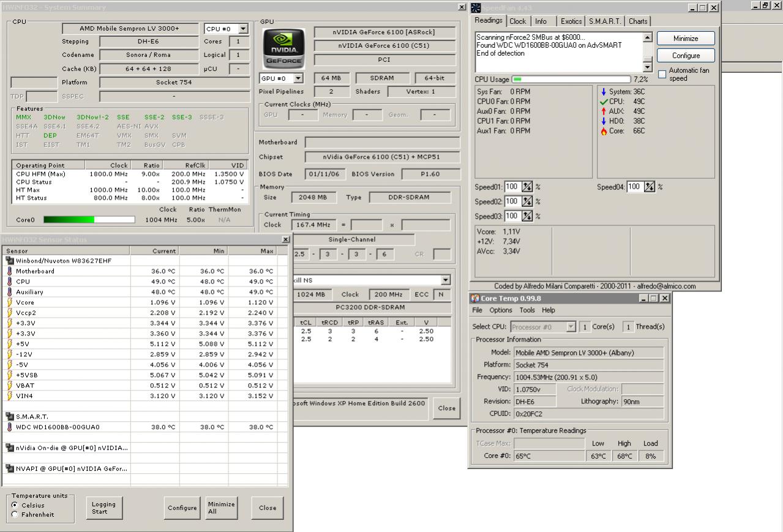Click the Speed01 value field
The height and width of the screenshot is (532, 783).
click(512, 187)
